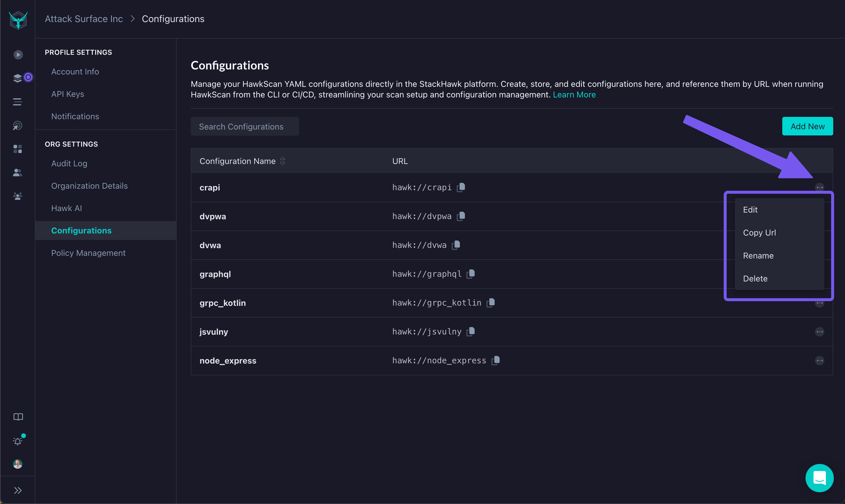
Task: Open the documentation book icon
Action: click(18, 417)
